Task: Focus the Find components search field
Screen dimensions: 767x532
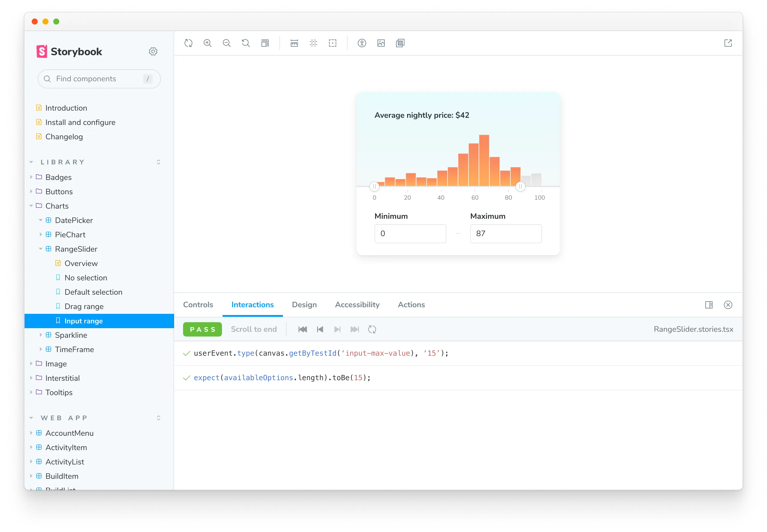Action: pos(99,79)
